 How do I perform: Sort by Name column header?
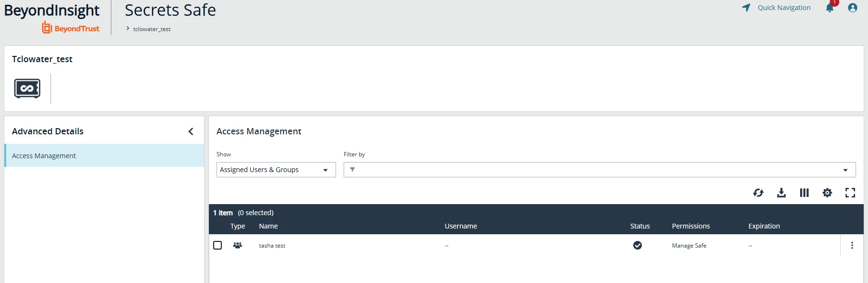(268, 226)
